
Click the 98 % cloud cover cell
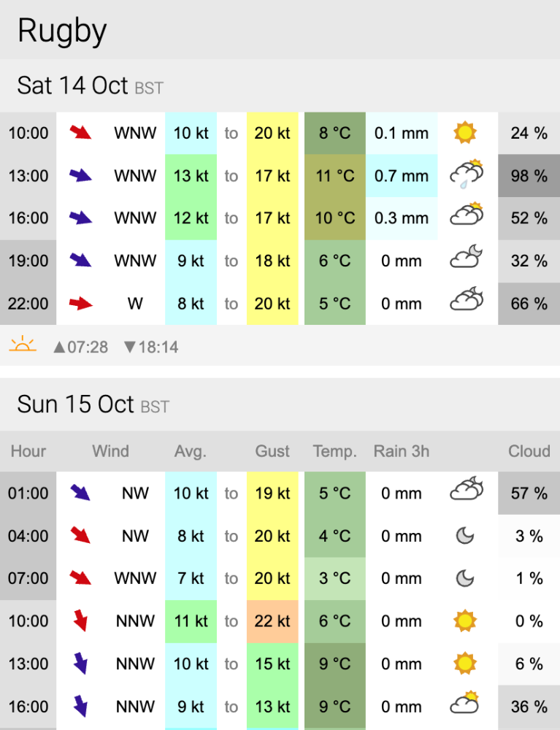click(x=529, y=176)
